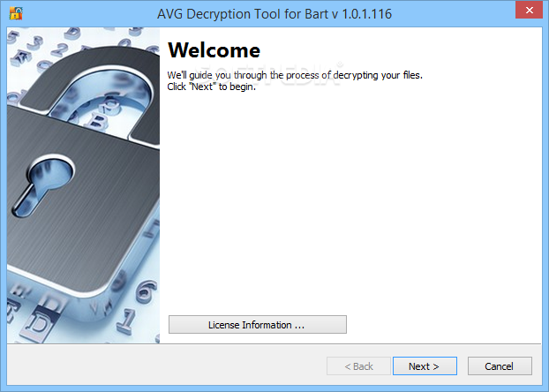Click the "We'll guide you through" instruction text
Screen dimensions: 549x392
(295, 81)
